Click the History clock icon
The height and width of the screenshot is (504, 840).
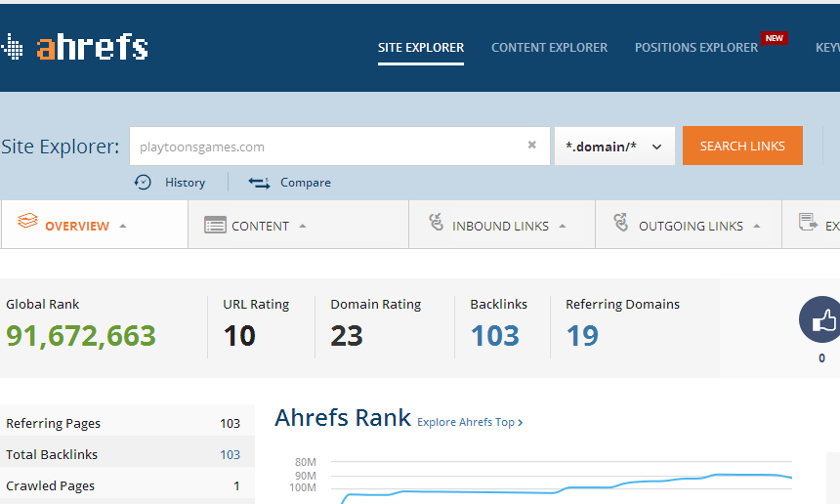(x=144, y=182)
